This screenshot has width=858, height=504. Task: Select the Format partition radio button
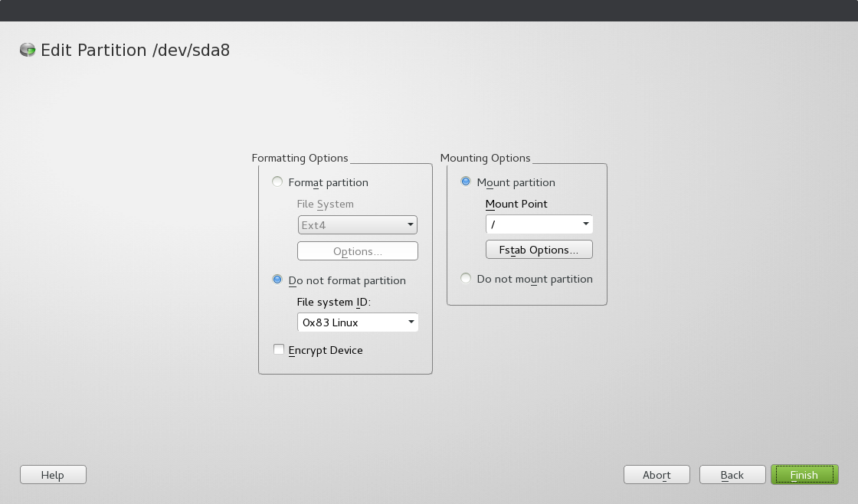pyautogui.click(x=277, y=182)
